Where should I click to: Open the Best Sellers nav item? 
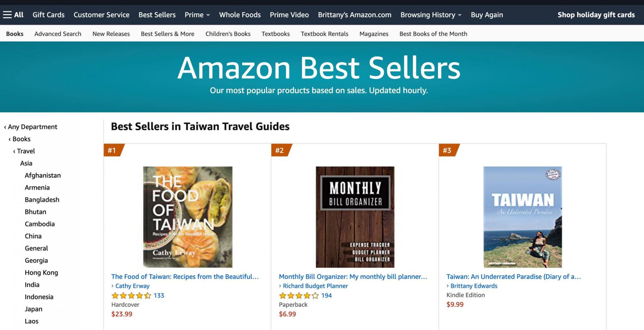click(157, 15)
